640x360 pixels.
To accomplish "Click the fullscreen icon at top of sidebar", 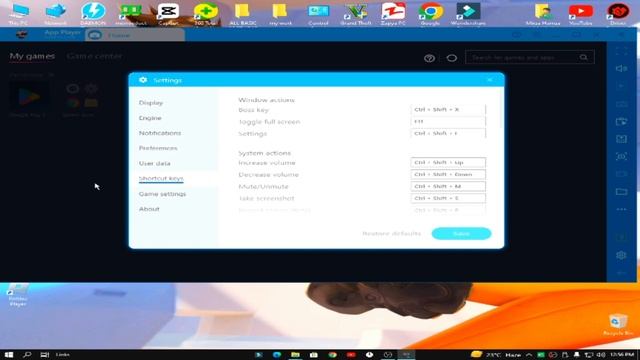I will [x=621, y=51].
